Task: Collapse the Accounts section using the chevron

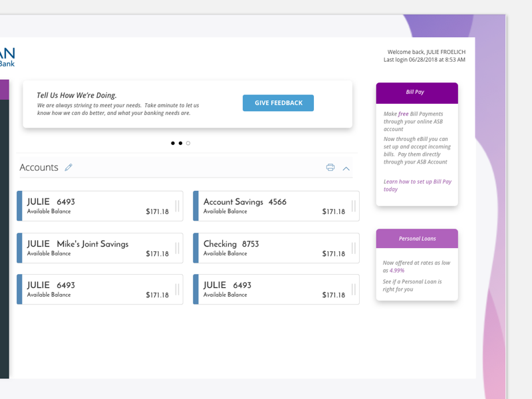Action: pyautogui.click(x=346, y=169)
